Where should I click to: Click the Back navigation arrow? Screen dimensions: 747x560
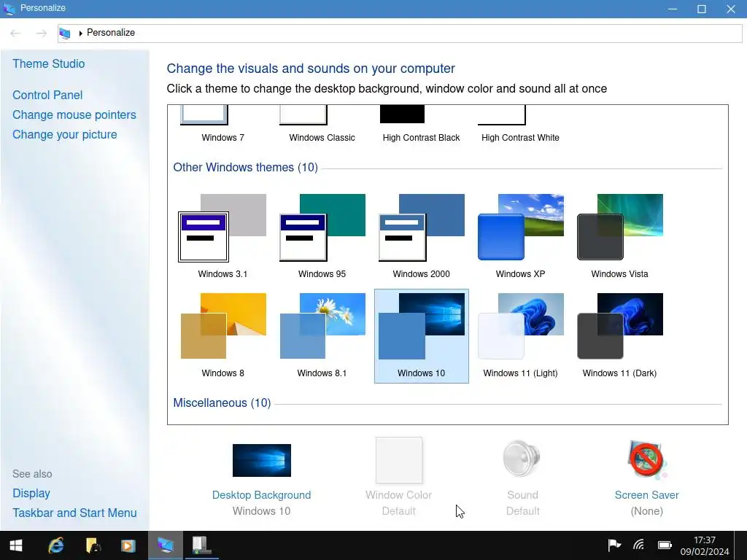(x=15, y=33)
